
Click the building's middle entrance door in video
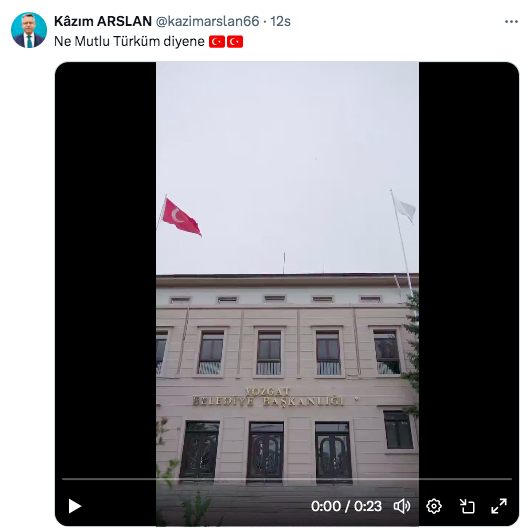(266, 451)
